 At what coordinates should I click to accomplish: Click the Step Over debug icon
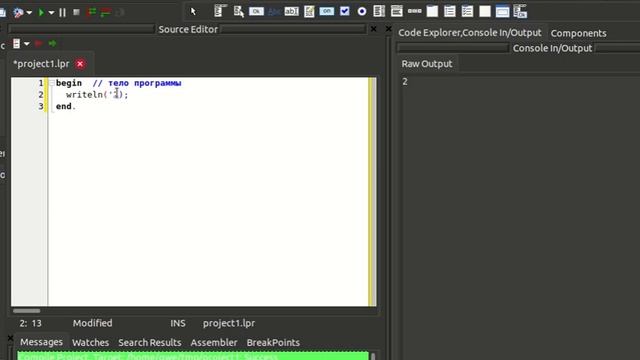[106, 12]
